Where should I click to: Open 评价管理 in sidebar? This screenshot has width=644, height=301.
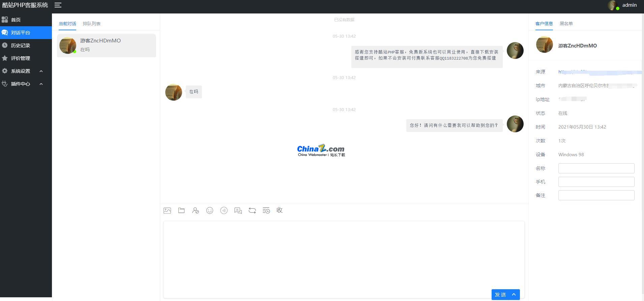click(x=21, y=58)
